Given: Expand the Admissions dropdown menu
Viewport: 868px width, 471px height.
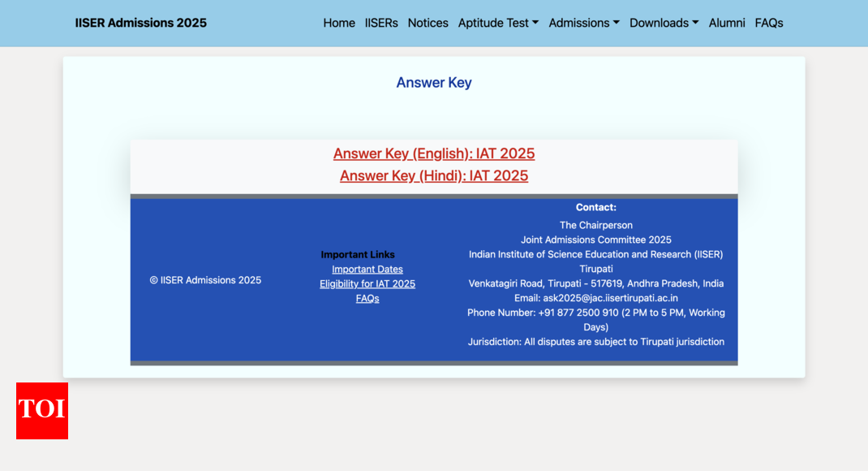Looking at the screenshot, I should pyautogui.click(x=584, y=23).
